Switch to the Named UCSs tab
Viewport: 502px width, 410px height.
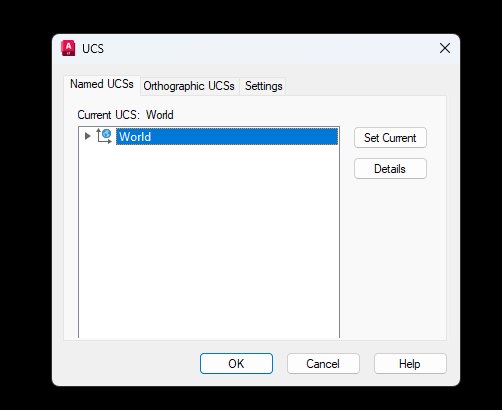click(102, 84)
